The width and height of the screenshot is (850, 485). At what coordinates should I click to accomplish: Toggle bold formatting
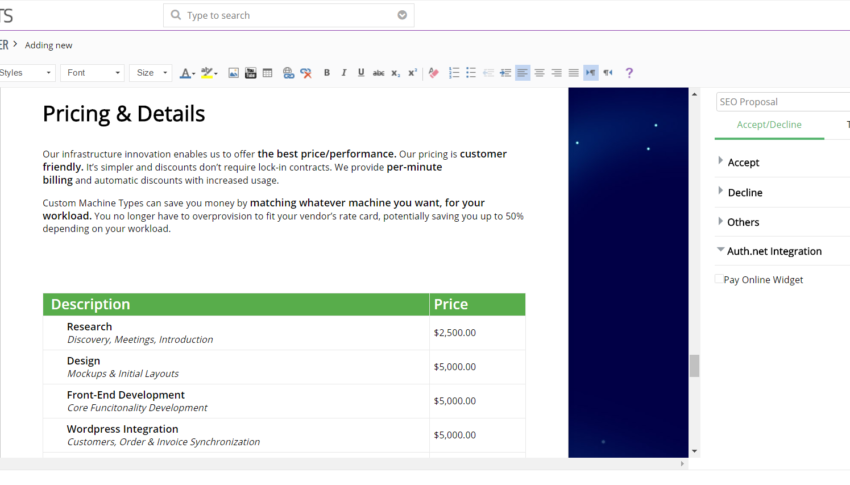pos(326,73)
